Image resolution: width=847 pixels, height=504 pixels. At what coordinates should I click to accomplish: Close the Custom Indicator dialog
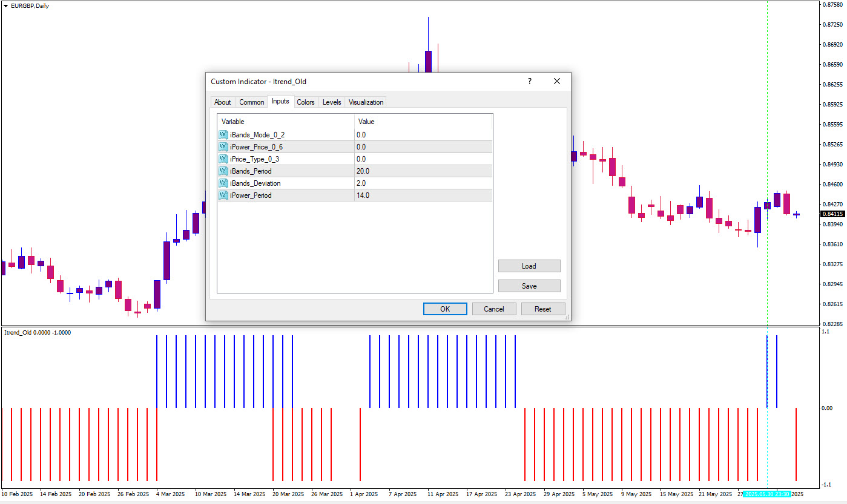tap(557, 81)
